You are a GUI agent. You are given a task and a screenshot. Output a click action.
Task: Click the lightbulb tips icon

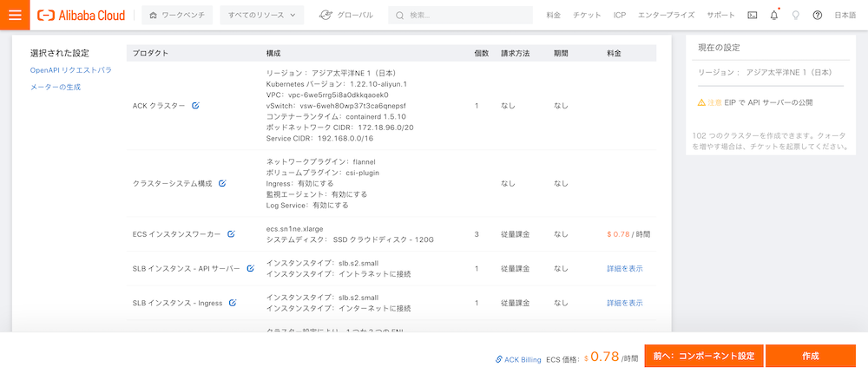(x=795, y=15)
